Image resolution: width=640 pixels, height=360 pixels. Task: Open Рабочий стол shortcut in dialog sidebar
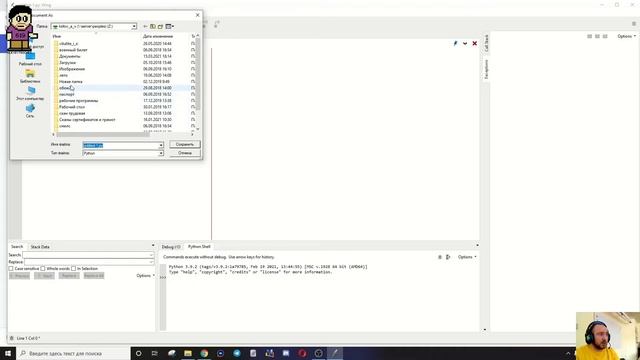point(30,59)
